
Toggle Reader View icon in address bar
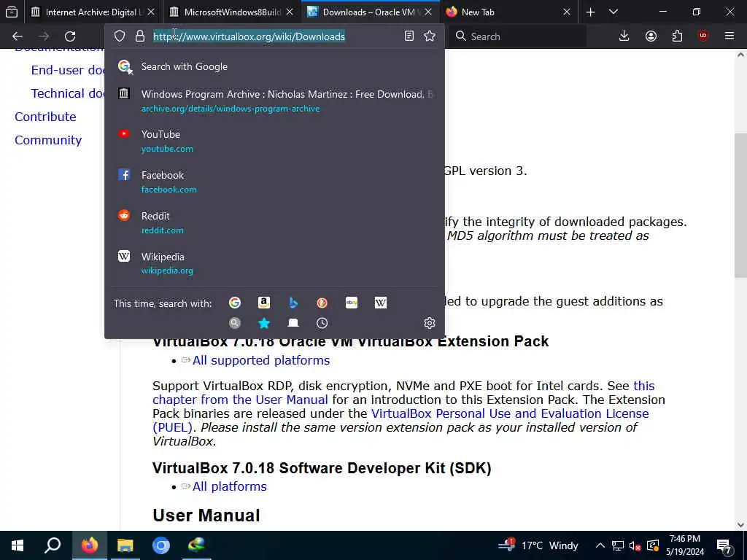[x=409, y=36]
